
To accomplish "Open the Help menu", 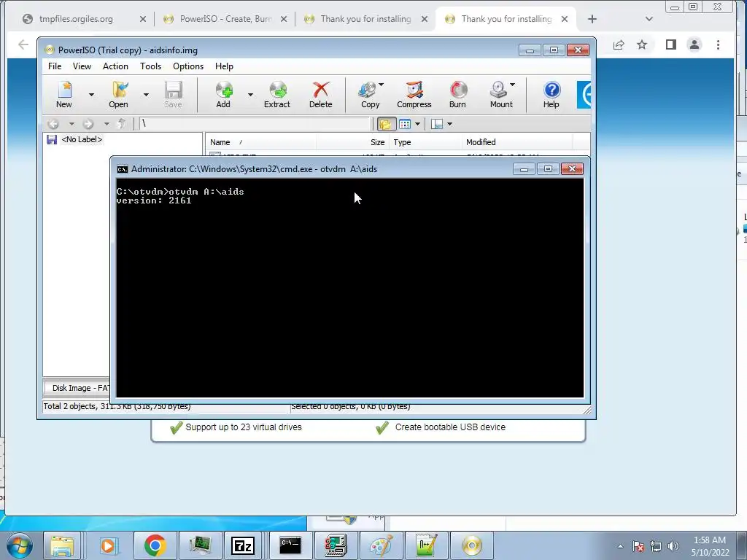I will coord(224,66).
